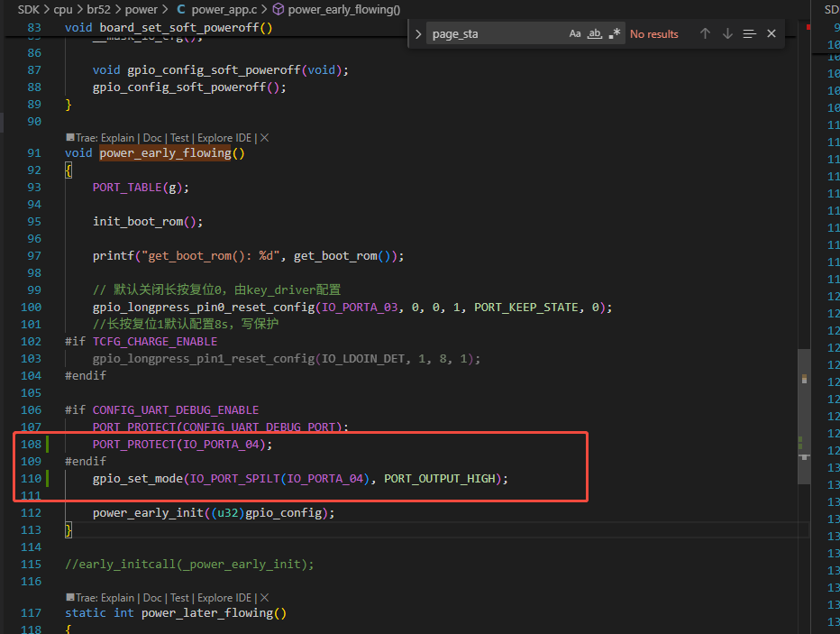Image resolution: width=840 pixels, height=634 pixels.
Task: Toggle Find in Selection icon
Action: pos(750,33)
